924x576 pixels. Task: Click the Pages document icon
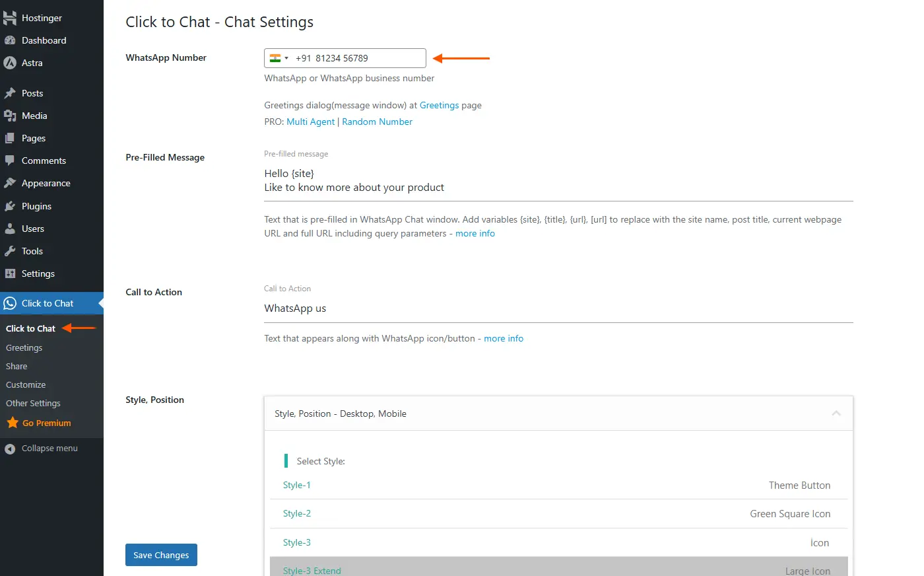pos(10,138)
